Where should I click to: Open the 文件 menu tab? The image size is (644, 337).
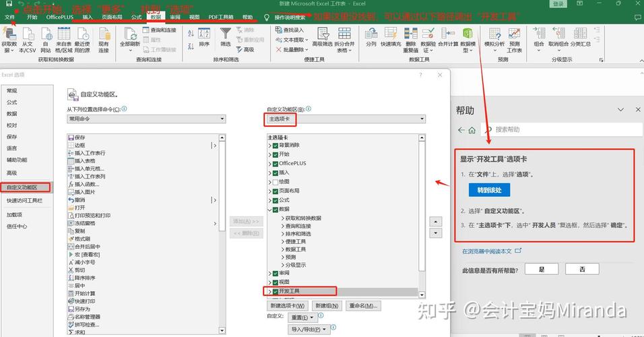(x=10, y=18)
